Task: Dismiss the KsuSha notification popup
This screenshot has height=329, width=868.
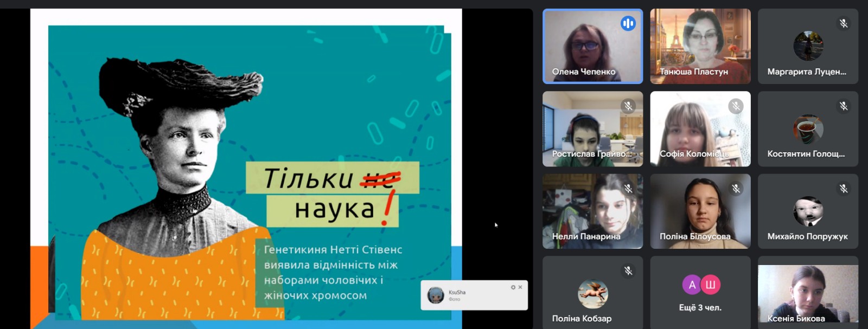Action: [x=520, y=287]
